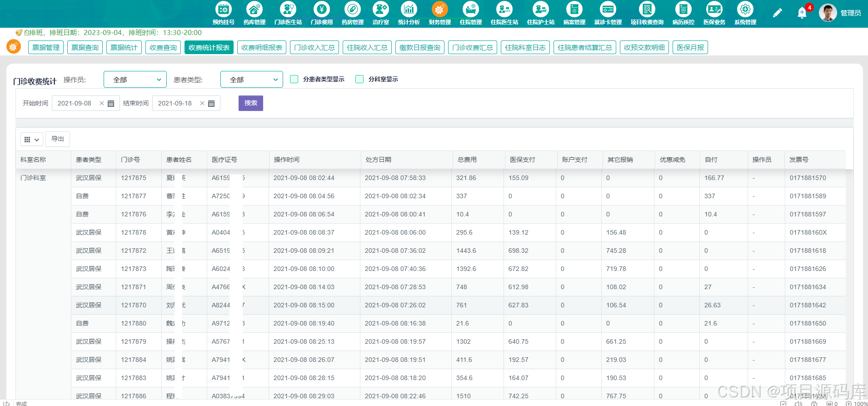Image resolution: width=868 pixels, height=406 pixels.
Task: Clear the 开始时间 date value
Action: (102, 104)
